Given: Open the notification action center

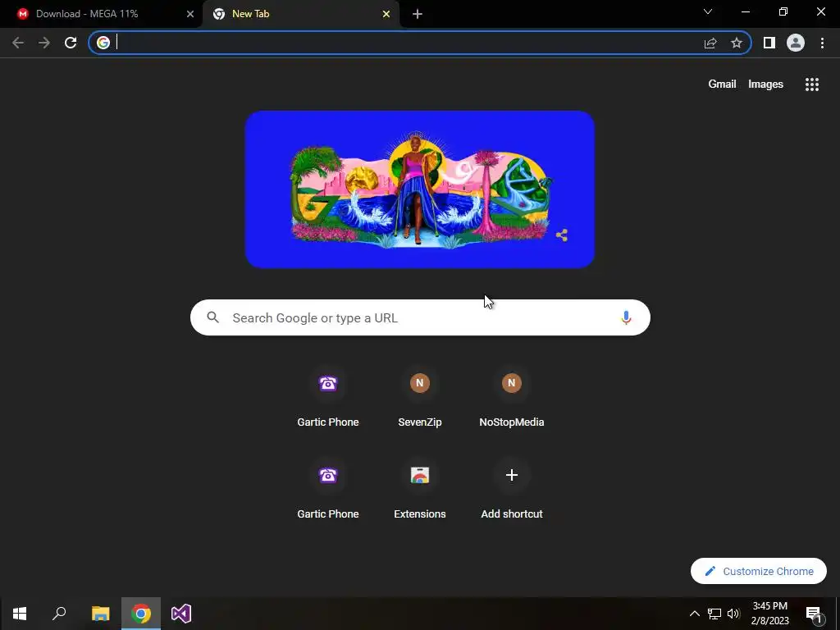Looking at the screenshot, I should coord(814,614).
